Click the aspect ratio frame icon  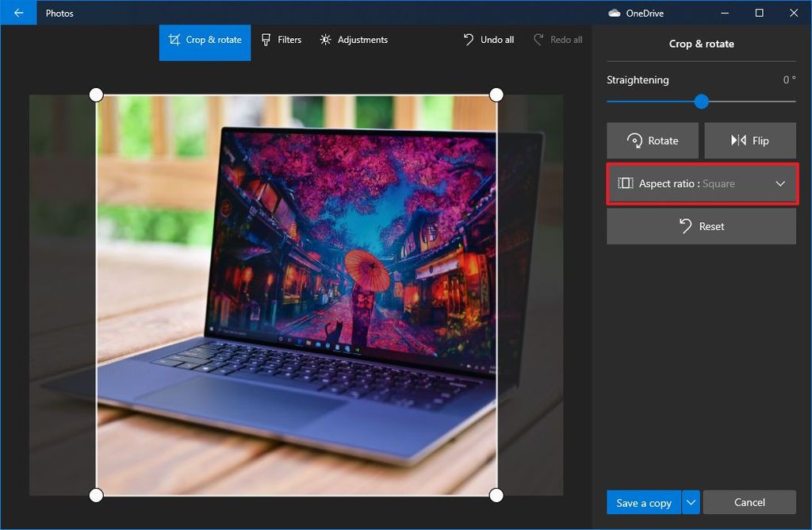click(x=626, y=183)
